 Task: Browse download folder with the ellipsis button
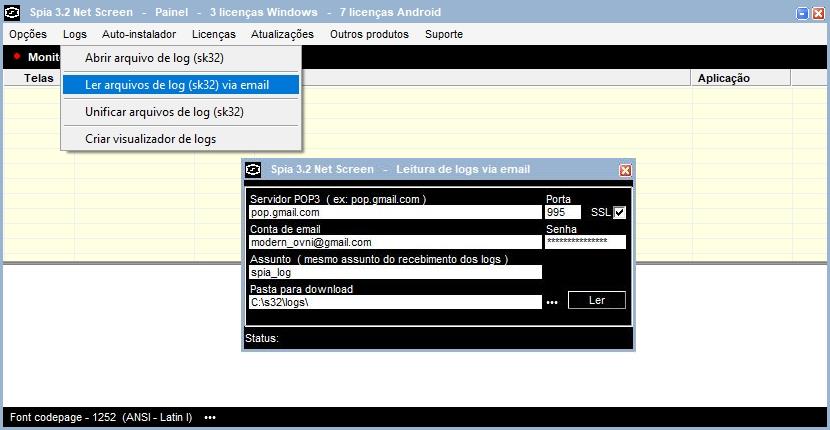click(x=552, y=302)
